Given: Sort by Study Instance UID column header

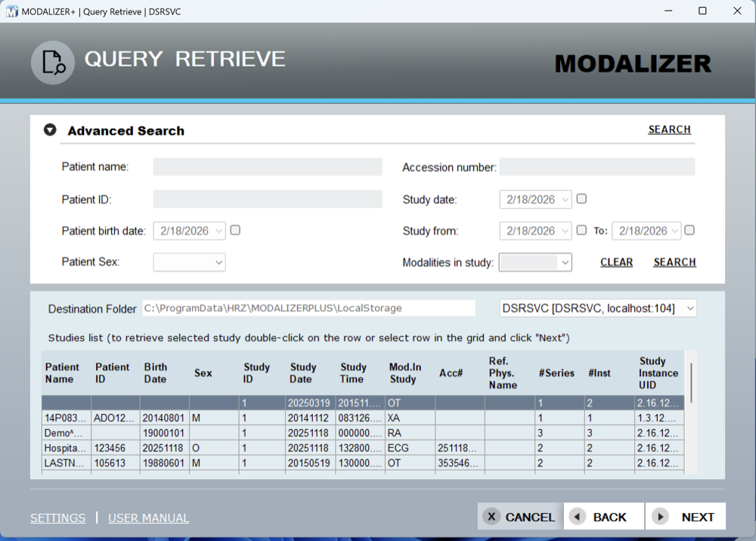Looking at the screenshot, I should 659,373.
